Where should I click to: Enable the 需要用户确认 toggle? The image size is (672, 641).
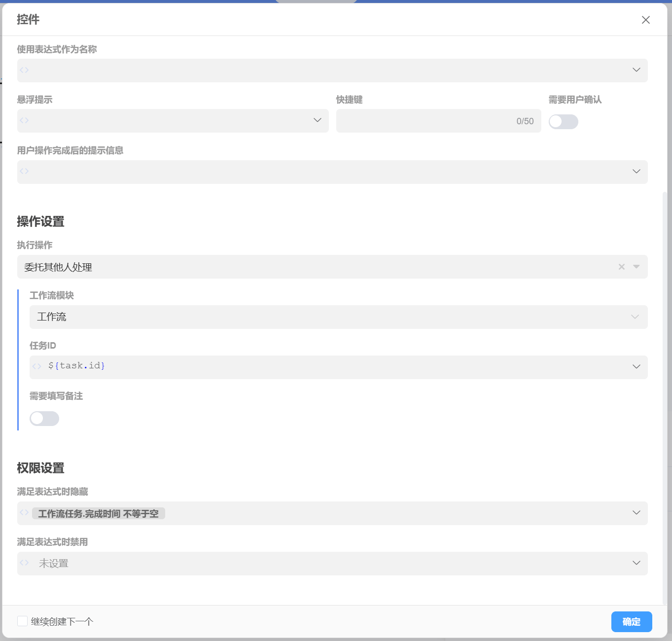tap(563, 122)
